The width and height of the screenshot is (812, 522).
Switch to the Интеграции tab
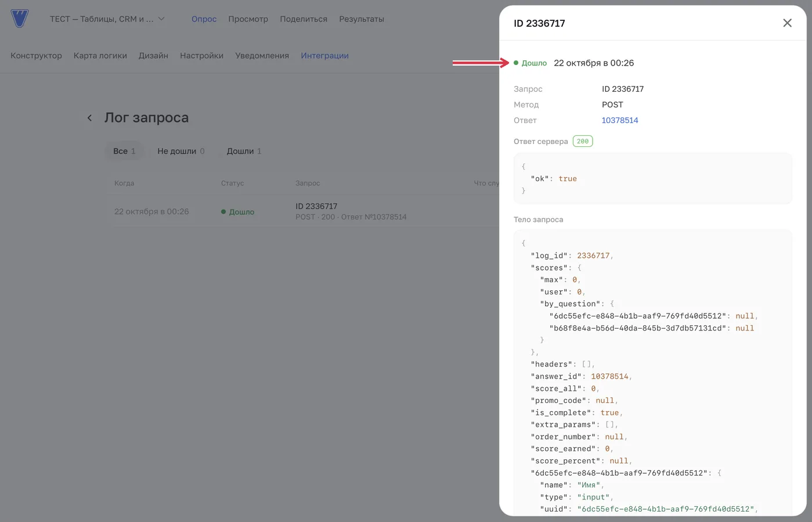[324, 56]
